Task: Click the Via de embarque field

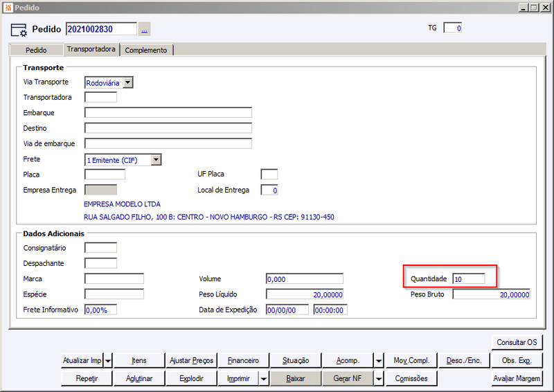Action: coord(168,143)
